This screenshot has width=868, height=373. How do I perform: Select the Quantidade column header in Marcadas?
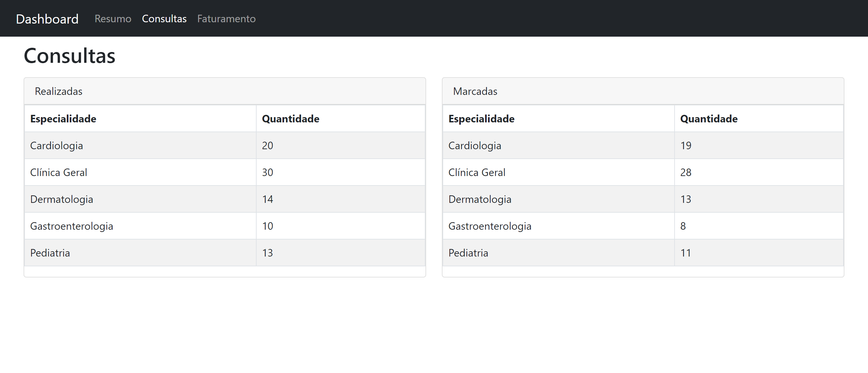pyautogui.click(x=708, y=118)
